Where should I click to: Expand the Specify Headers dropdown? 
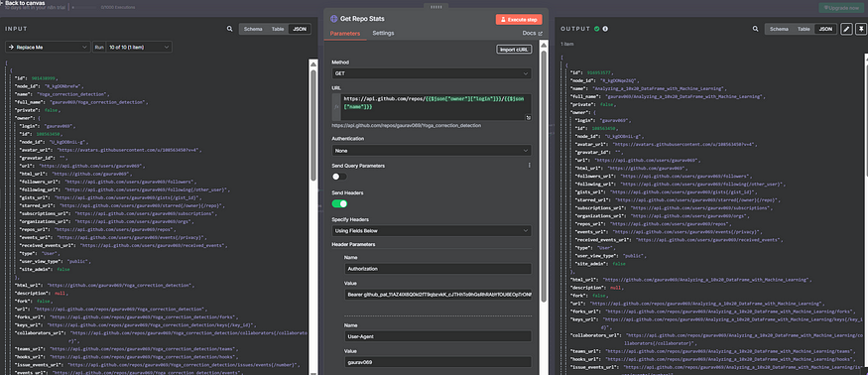432,230
